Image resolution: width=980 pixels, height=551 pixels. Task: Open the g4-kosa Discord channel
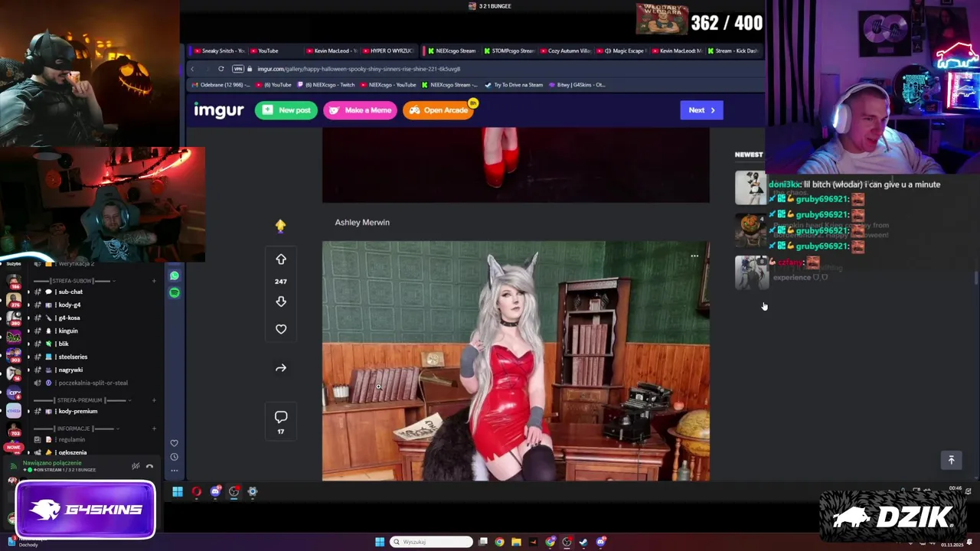pos(67,318)
